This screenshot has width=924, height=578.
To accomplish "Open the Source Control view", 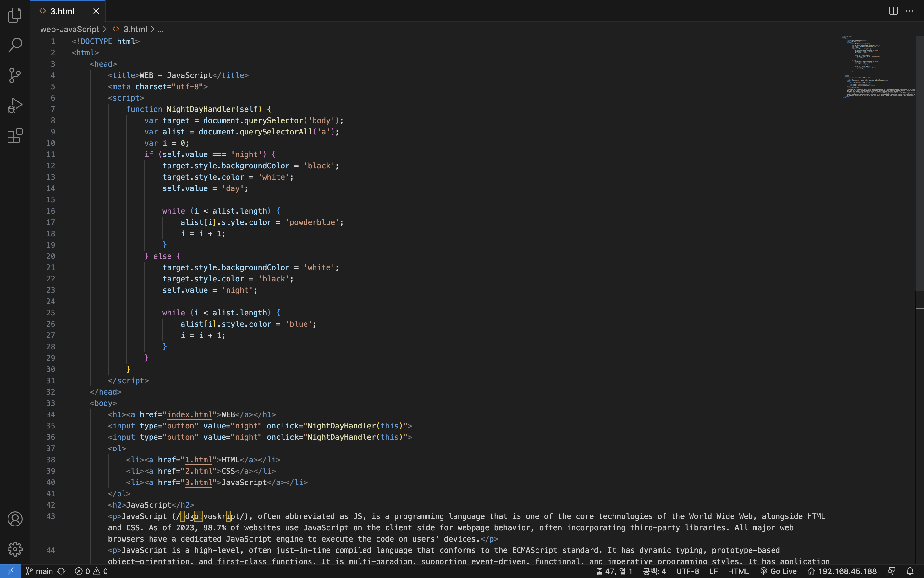I will (x=15, y=75).
